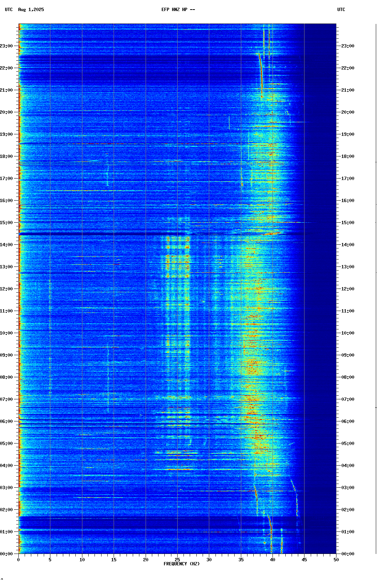
Task: Click '19:00' on the left time axis
Action: 6,134
